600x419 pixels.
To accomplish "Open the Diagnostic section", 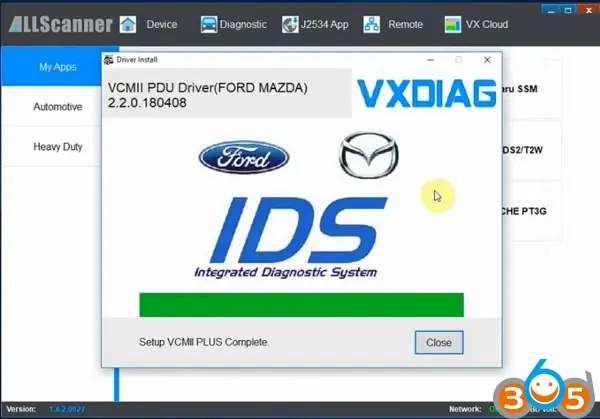I will [x=243, y=24].
